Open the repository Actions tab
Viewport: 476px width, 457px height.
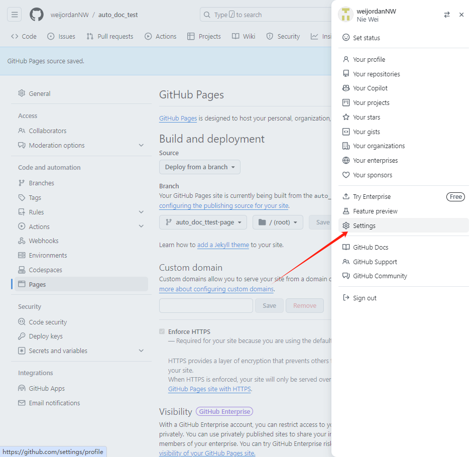161,37
